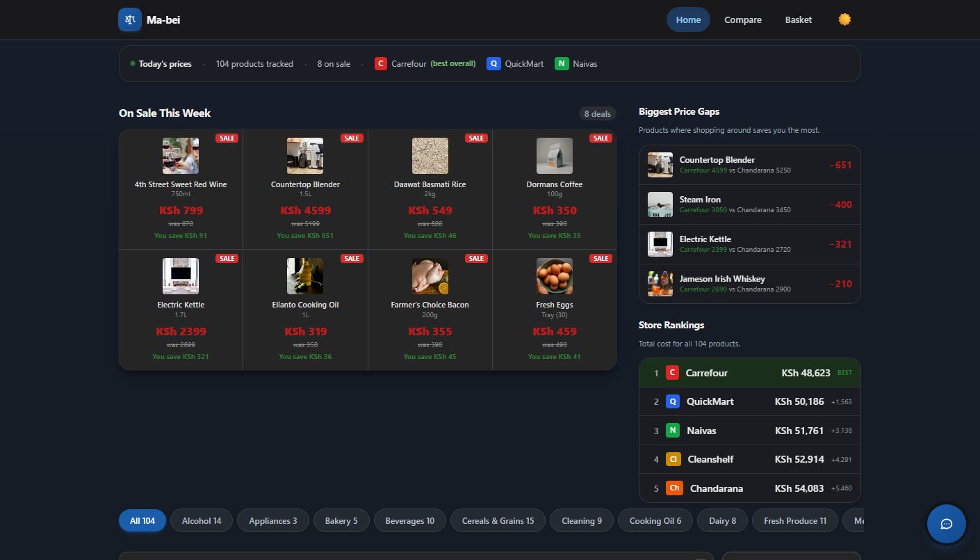980x560 pixels.
Task: Click "You save KSh 321" text
Action: click(181, 356)
